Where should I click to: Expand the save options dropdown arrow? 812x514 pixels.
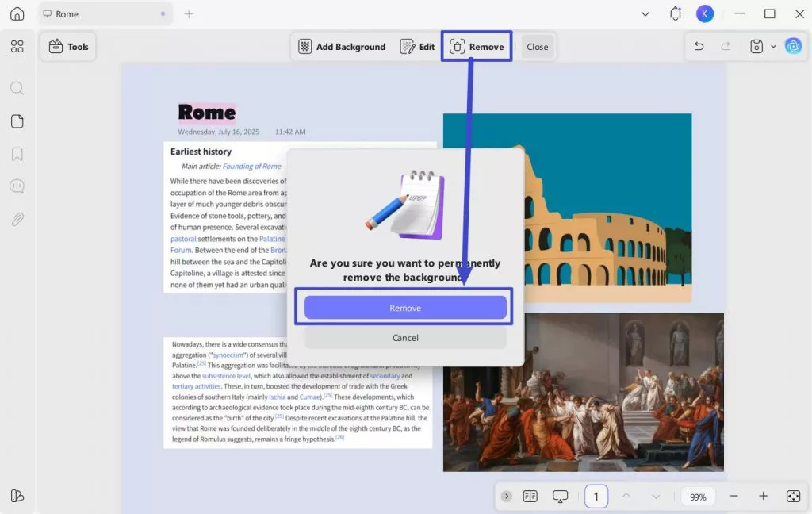(773, 47)
